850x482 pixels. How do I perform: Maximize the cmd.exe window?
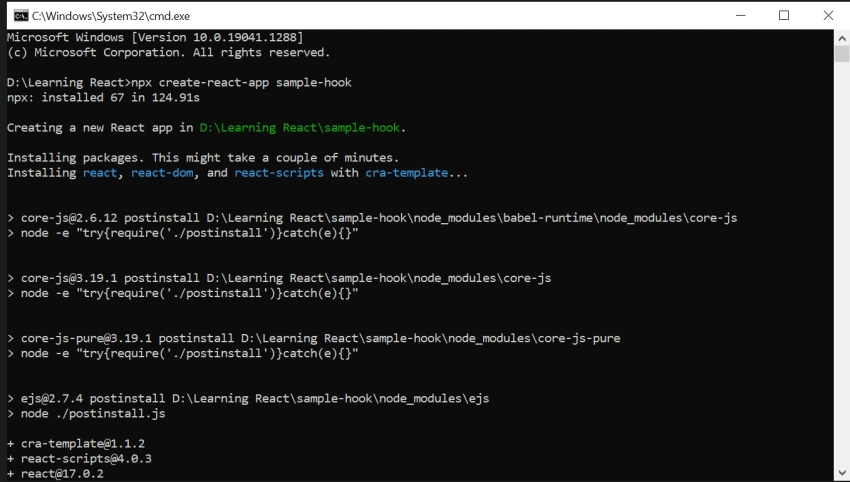click(x=784, y=16)
